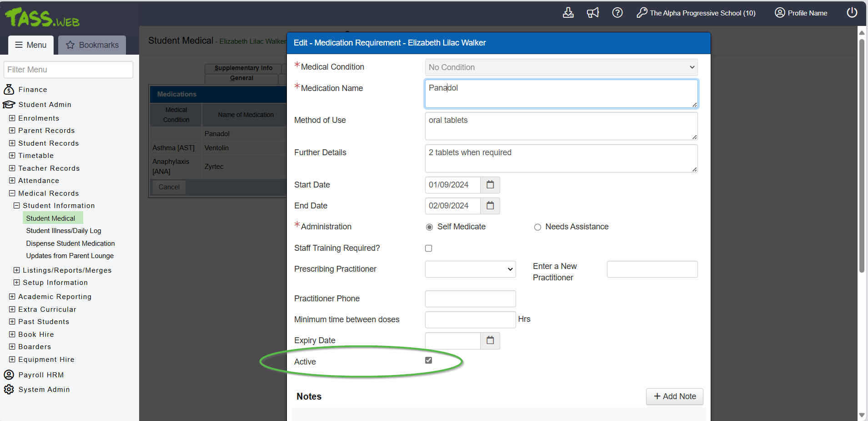
Task: Open the help question mark icon
Action: [x=617, y=13]
